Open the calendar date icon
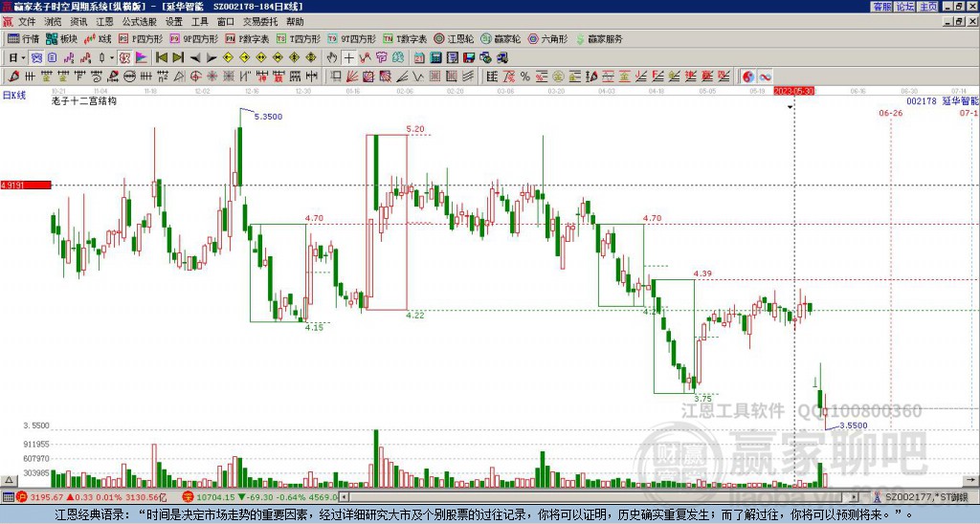Image resolution: width=980 pixels, height=524 pixels. click(419, 57)
